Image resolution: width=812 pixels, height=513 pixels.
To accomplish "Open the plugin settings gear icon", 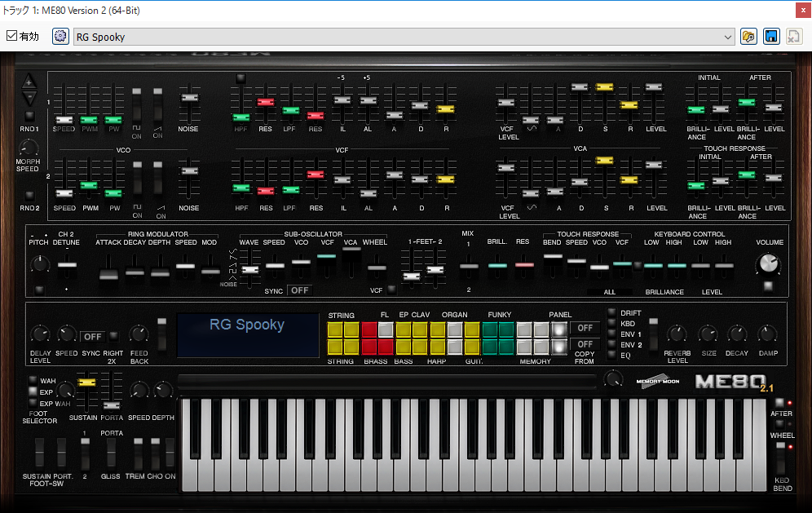I will (x=60, y=36).
